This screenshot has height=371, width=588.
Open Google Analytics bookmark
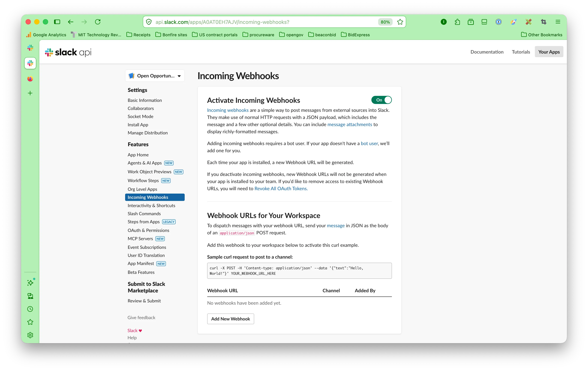(x=46, y=35)
